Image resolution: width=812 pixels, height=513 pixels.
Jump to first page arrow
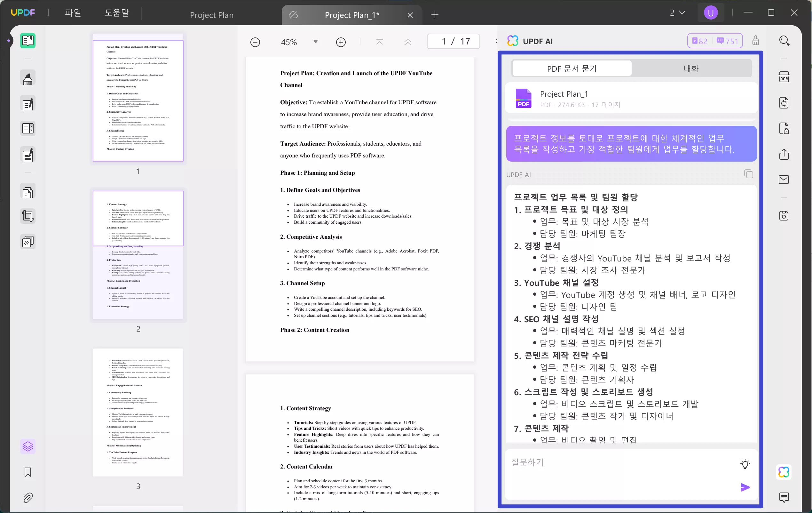(x=379, y=42)
